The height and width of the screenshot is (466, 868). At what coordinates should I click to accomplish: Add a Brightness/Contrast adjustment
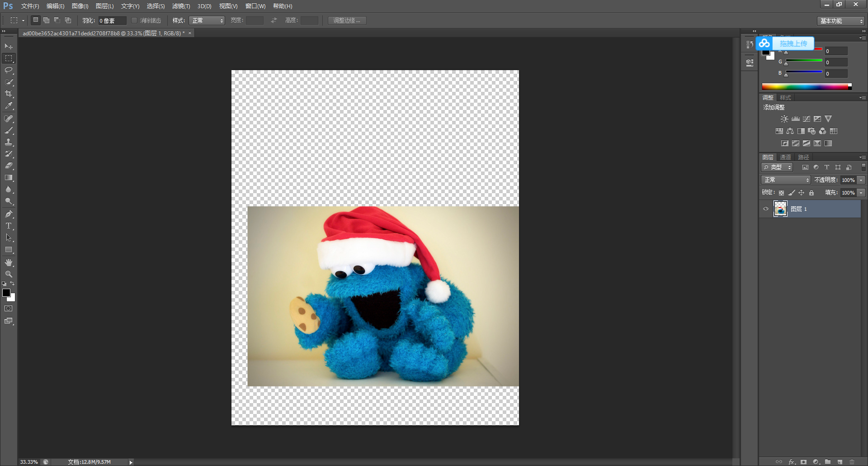(784, 119)
